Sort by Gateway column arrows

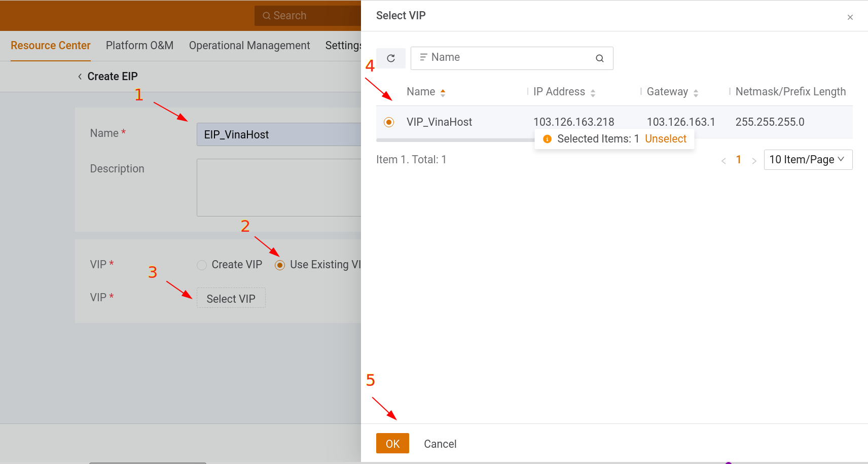click(x=696, y=93)
